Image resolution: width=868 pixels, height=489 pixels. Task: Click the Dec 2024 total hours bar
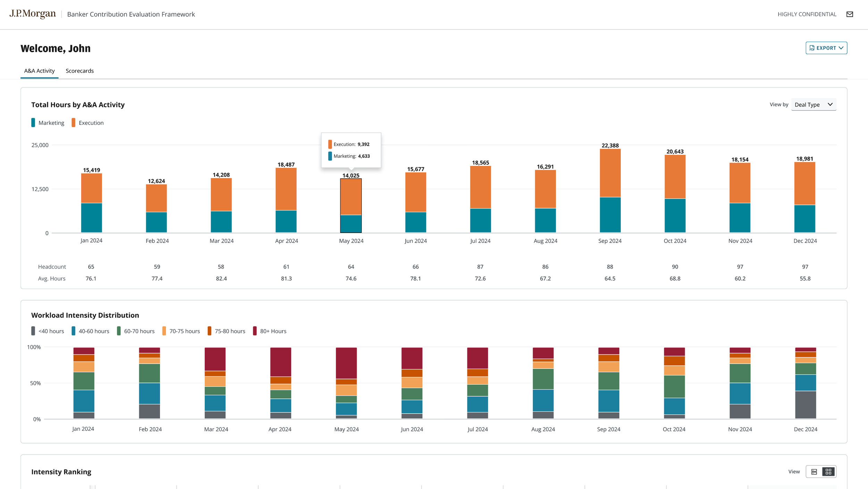click(804, 197)
